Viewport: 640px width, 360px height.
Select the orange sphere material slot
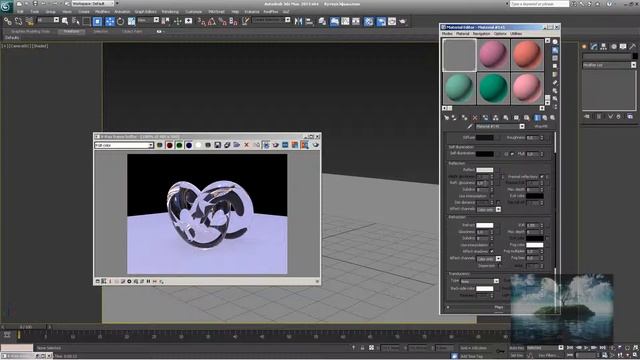coord(527,55)
